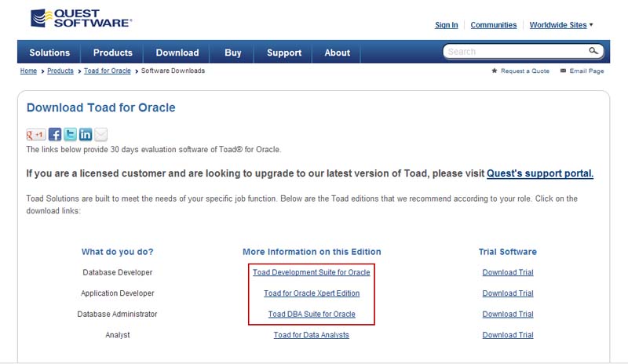Image resolution: width=628 pixels, height=364 pixels.
Task: Click the Sign In link
Action: pos(446,25)
